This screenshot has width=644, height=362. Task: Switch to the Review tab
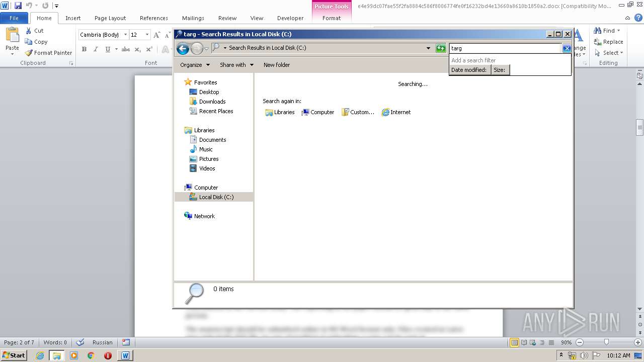[x=227, y=18]
